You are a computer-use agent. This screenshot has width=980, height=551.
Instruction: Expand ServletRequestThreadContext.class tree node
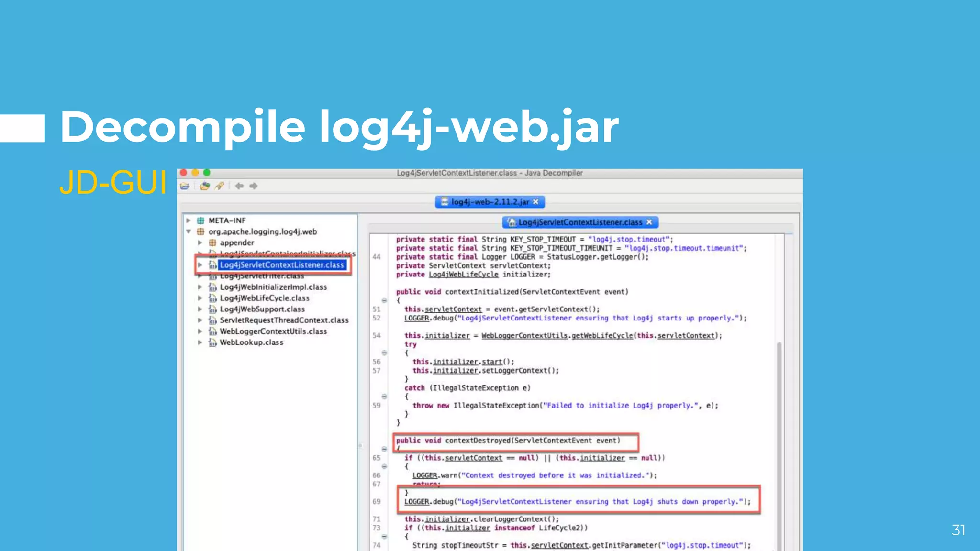point(200,320)
